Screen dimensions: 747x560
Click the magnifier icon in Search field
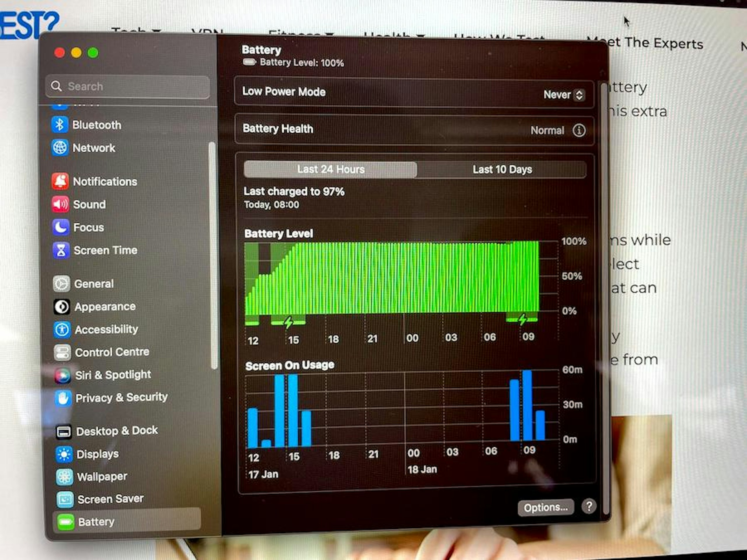coord(56,86)
